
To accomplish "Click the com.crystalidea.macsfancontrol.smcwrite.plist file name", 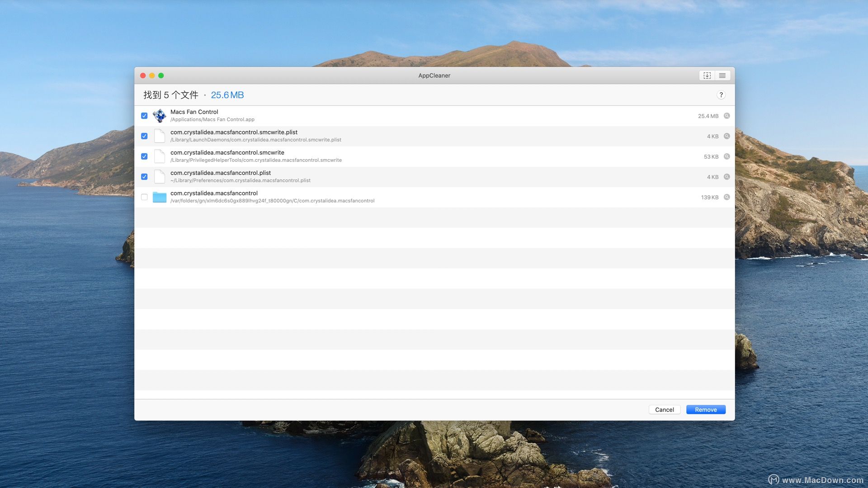I will coord(234,132).
